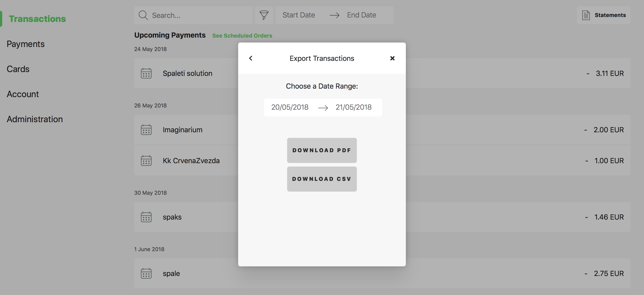Click the back chevron in Export dialog
The height and width of the screenshot is (295, 644).
coord(250,58)
